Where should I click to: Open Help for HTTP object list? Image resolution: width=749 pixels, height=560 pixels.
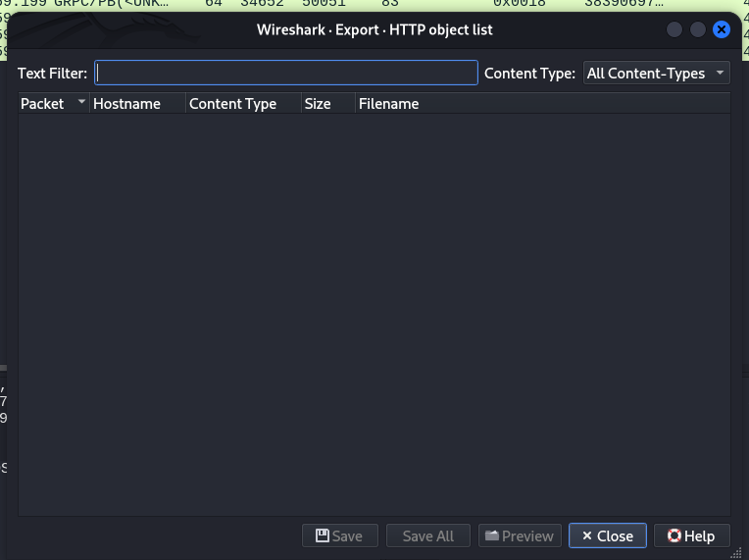click(x=692, y=535)
